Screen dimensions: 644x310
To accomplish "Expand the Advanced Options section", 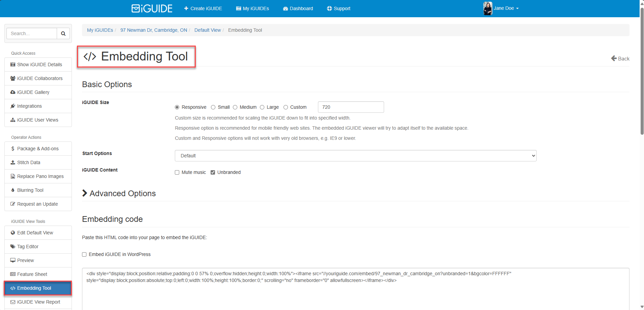I will click(x=119, y=193).
